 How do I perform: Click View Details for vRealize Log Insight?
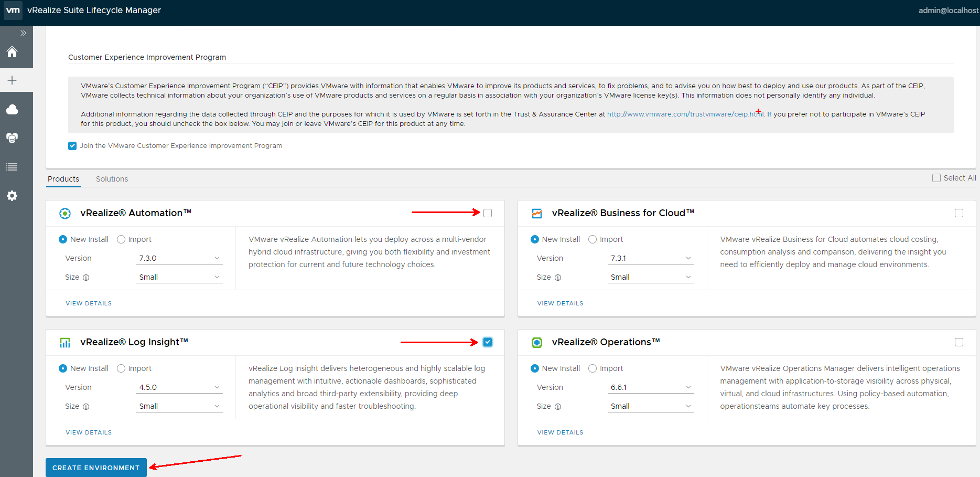coord(89,432)
